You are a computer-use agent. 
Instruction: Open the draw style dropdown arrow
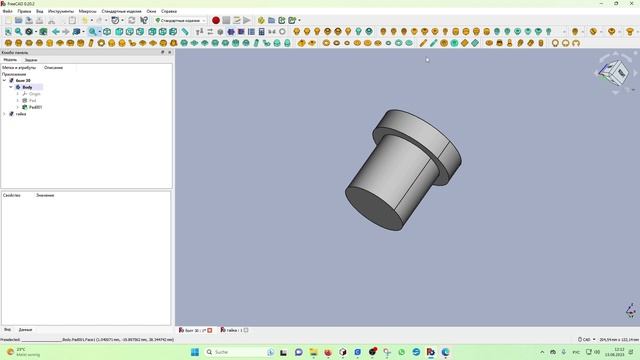(36, 31)
